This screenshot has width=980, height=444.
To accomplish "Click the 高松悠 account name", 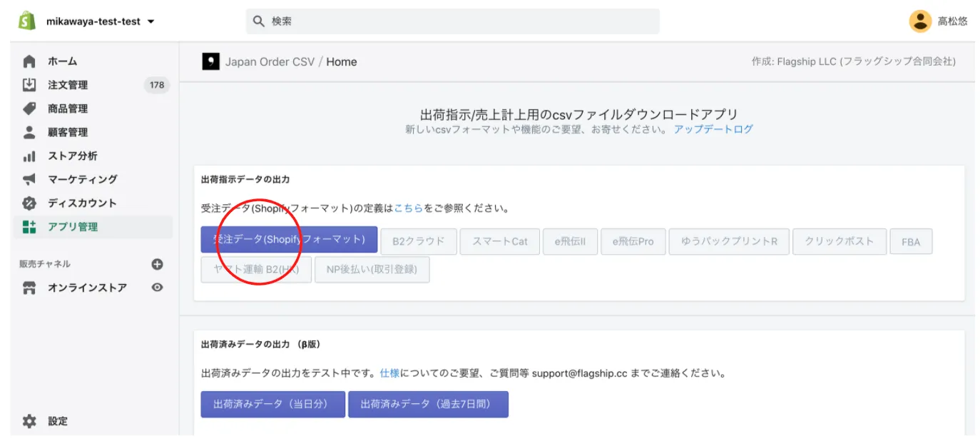I will click(x=952, y=21).
